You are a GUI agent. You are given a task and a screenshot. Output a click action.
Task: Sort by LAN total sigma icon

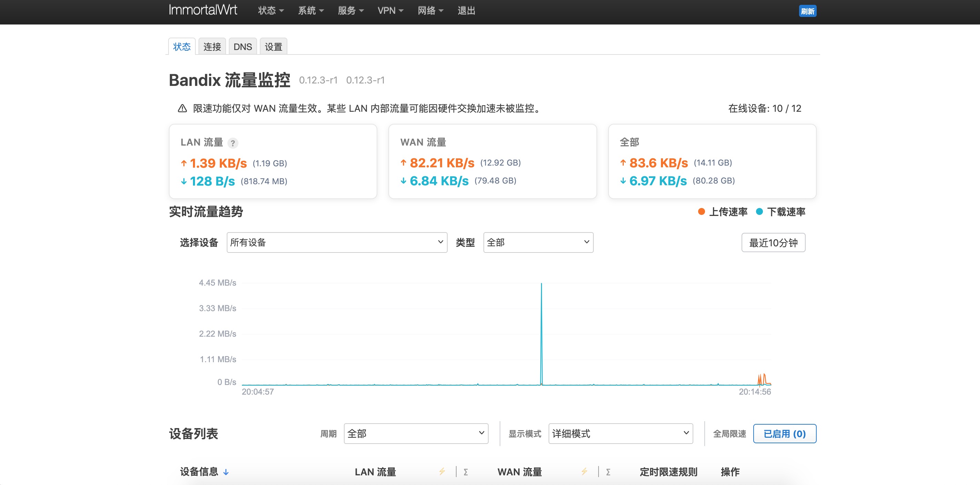pyautogui.click(x=466, y=472)
